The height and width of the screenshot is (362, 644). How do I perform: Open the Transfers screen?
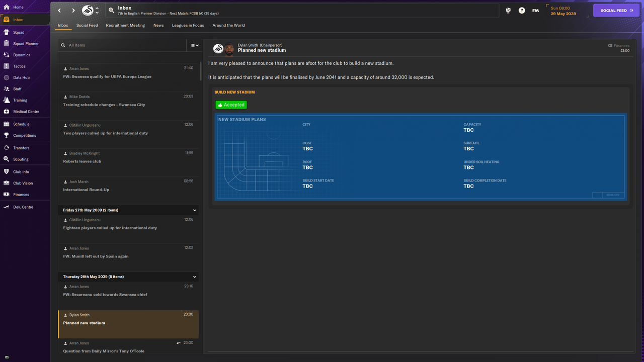point(22,149)
